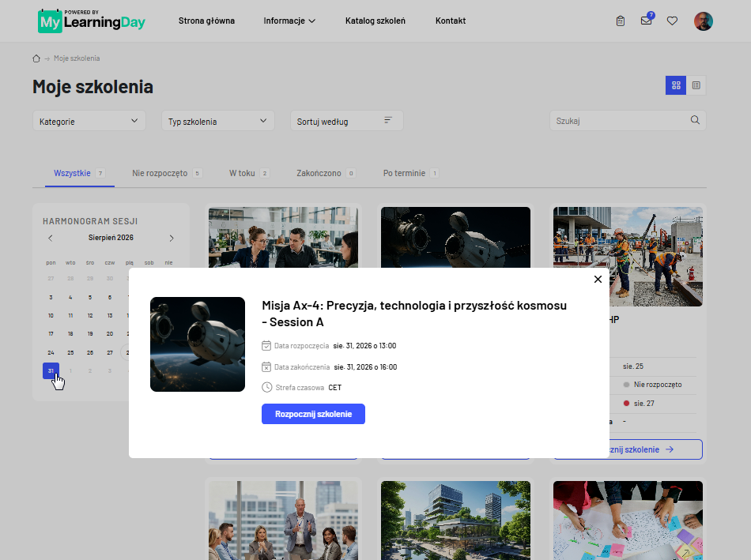The image size is (751, 560).
Task: Expand the Informacje menu
Action: (289, 21)
